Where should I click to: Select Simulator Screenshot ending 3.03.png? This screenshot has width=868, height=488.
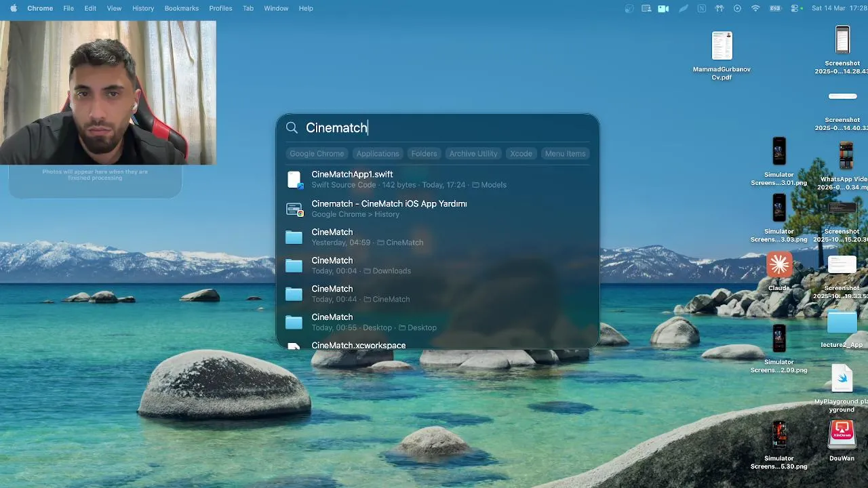click(x=778, y=218)
